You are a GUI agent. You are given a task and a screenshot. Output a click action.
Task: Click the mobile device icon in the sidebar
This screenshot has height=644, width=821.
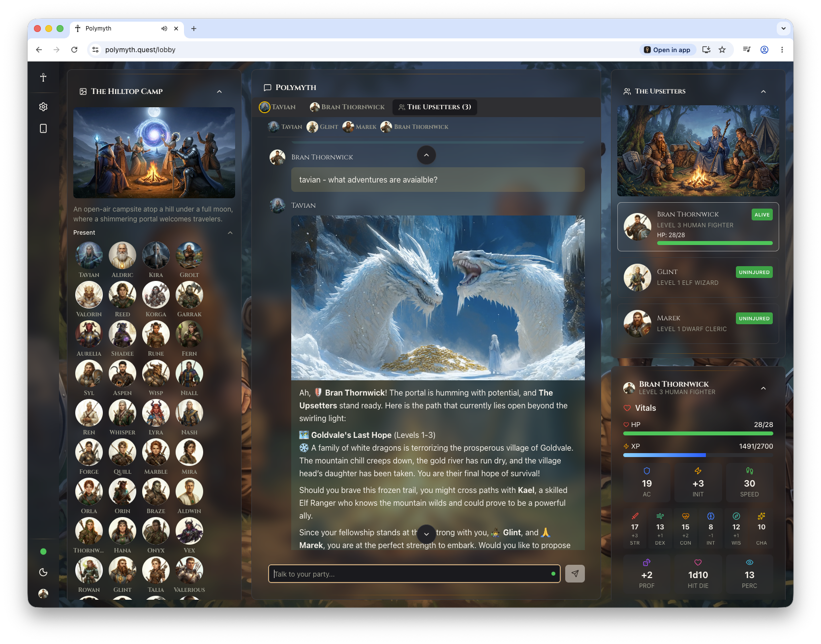[x=43, y=128]
